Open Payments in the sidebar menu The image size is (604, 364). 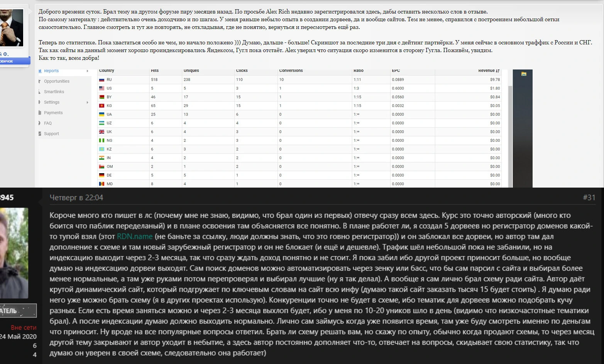[x=53, y=113]
